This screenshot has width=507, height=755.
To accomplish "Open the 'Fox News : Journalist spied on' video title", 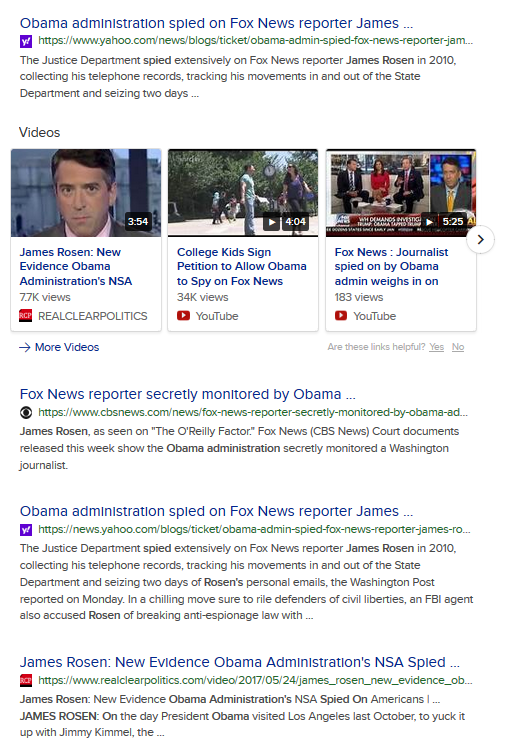I will point(391,266).
